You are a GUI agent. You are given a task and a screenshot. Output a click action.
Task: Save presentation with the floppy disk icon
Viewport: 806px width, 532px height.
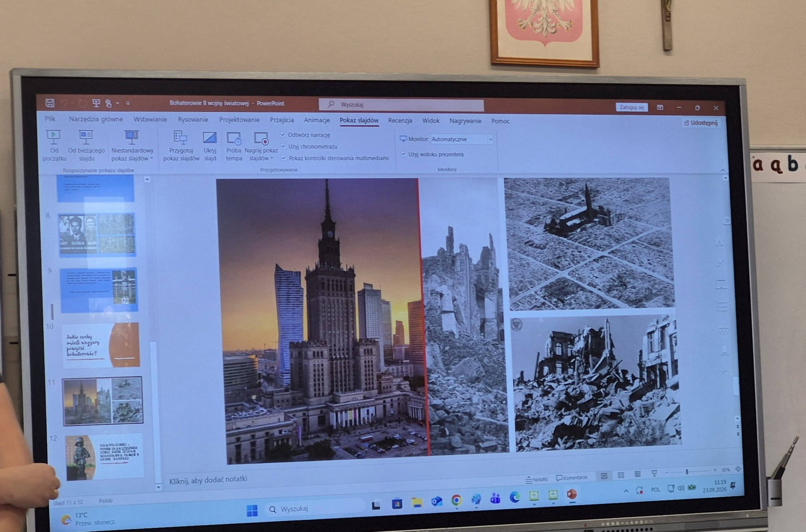pos(50,103)
